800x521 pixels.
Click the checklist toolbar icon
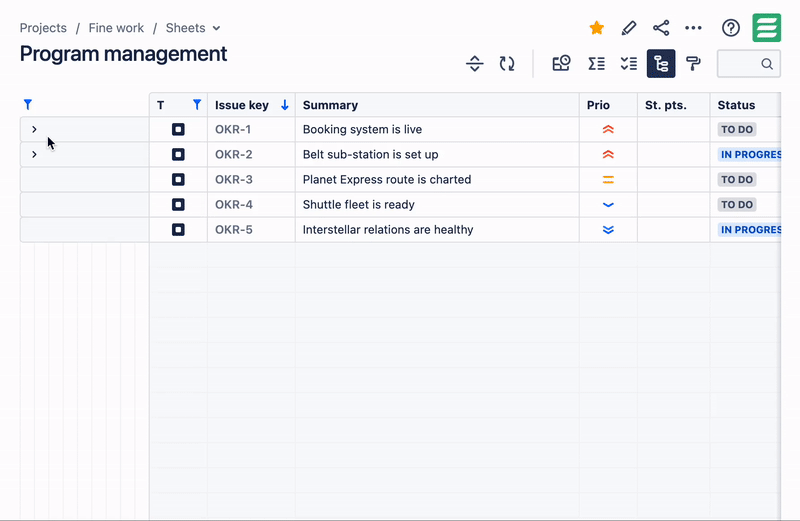pos(629,64)
